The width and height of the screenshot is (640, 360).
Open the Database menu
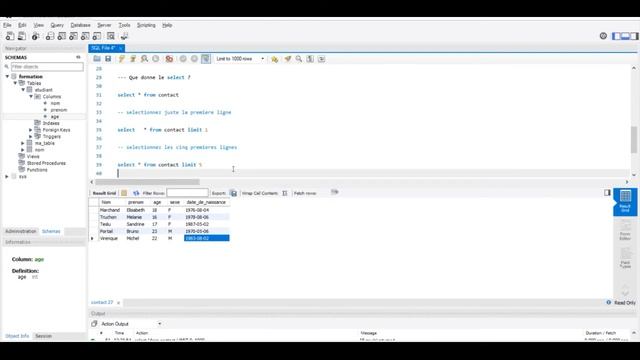pyautogui.click(x=80, y=25)
